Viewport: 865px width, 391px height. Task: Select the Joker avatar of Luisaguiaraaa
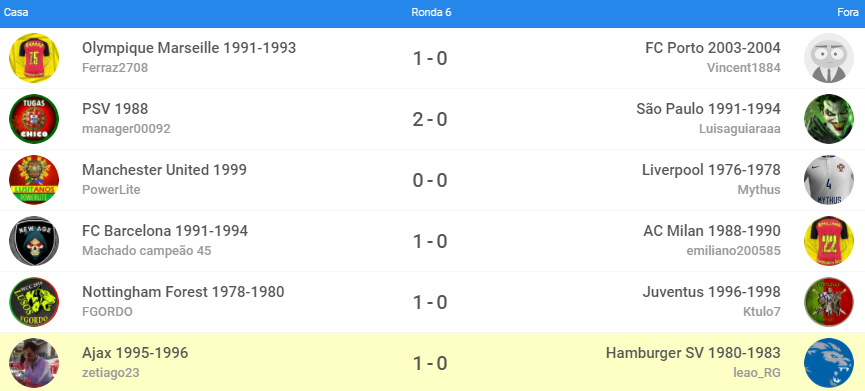pos(829,119)
